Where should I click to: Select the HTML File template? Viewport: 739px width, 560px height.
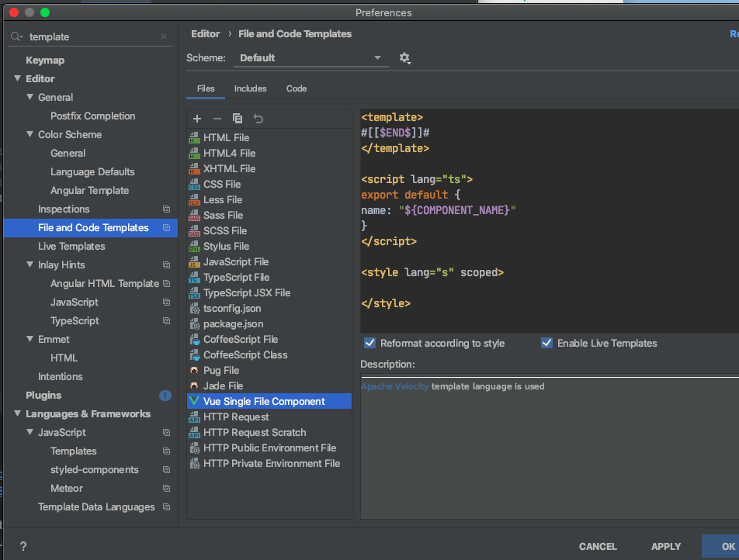point(269,137)
